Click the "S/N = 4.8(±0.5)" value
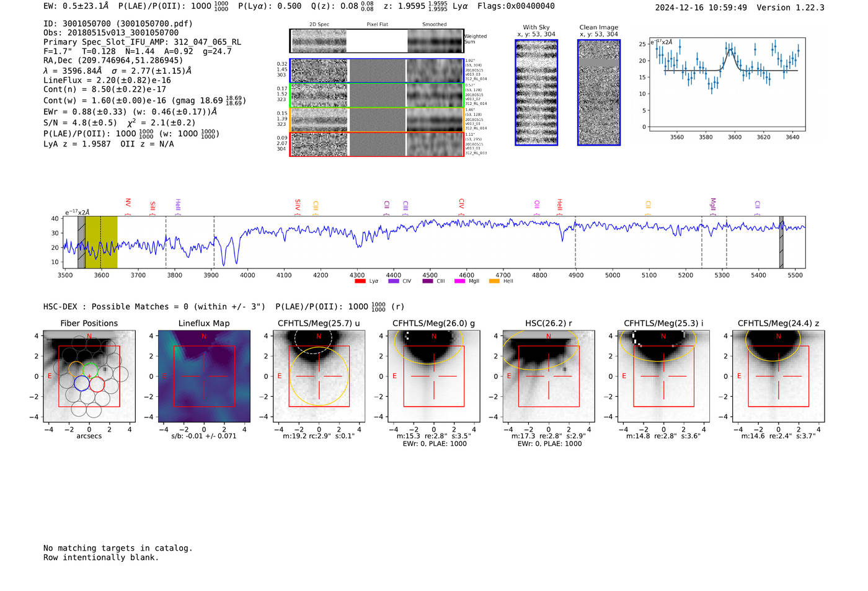The width and height of the screenshot is (868, 591). pyautogui.click(x=80, y=123)
